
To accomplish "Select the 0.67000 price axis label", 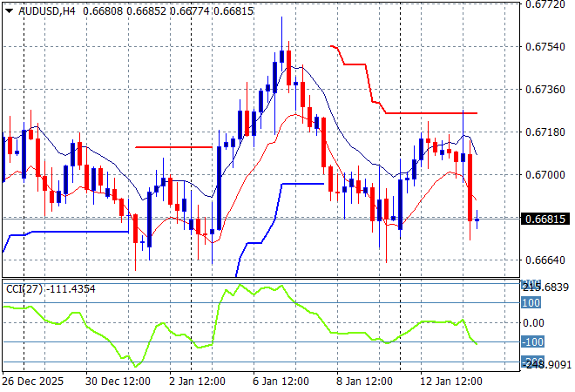I will click(545, 174).
